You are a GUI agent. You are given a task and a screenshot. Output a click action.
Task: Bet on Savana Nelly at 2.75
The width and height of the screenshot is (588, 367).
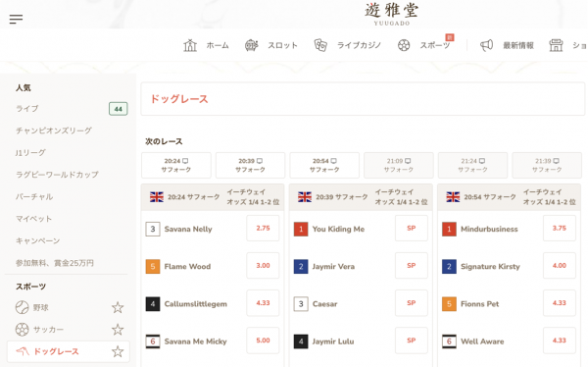click(263, 228)
